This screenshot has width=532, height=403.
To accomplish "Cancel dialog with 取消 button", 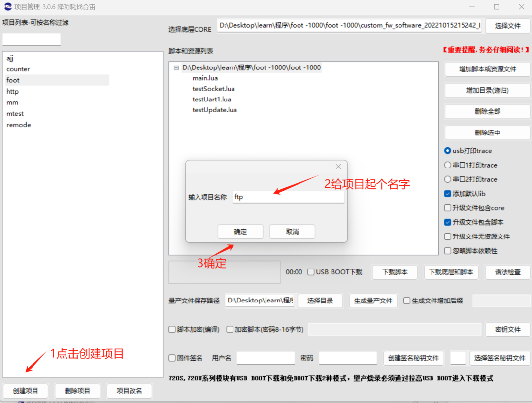I will click(x=292, y=232).
